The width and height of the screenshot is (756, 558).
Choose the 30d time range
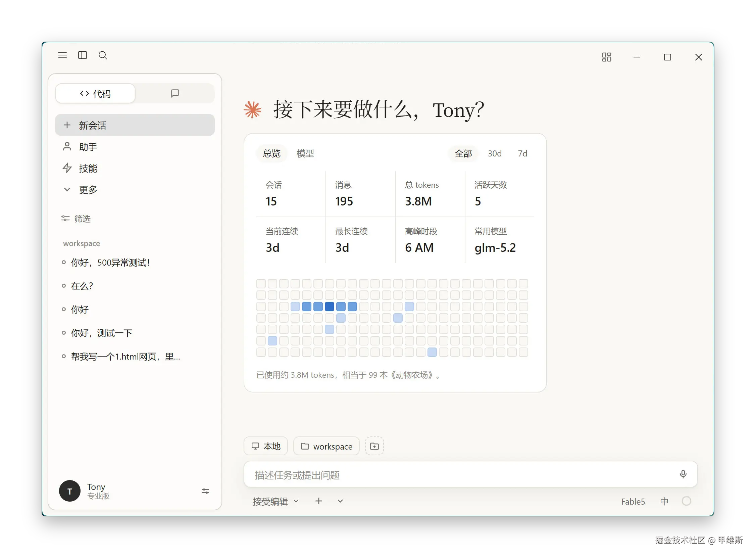(x=495, y=154)
